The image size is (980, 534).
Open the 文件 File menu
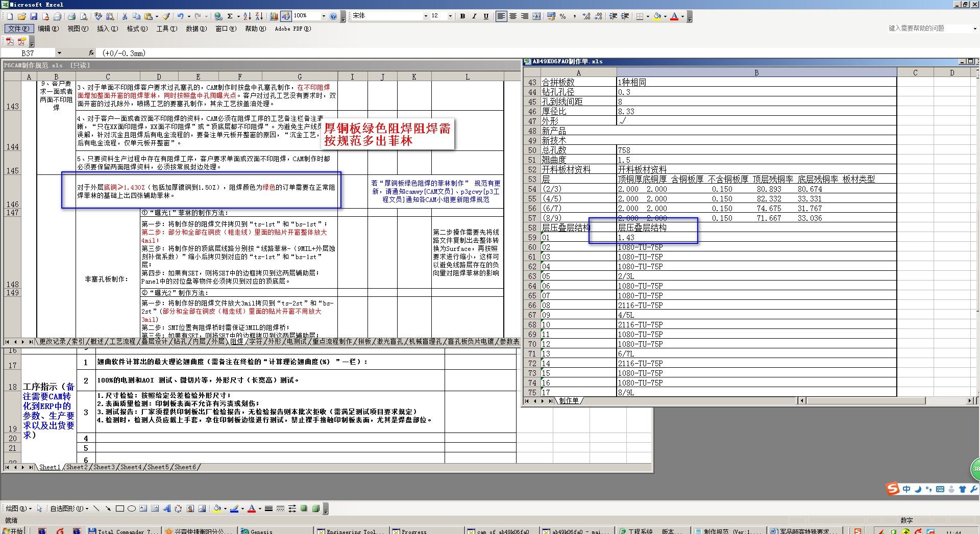click(19, 29)
